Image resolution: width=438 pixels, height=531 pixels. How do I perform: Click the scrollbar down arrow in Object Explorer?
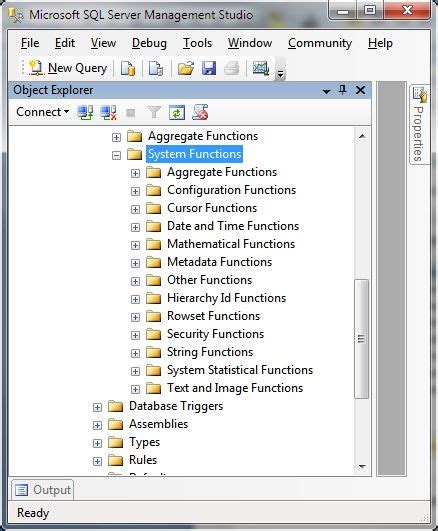click(x=362, y=467)
